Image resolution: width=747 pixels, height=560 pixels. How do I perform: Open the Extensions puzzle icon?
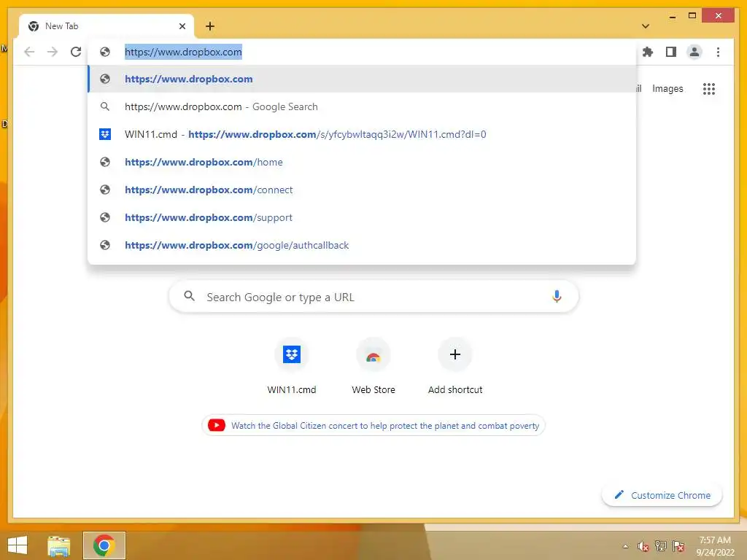click(648, 52)
